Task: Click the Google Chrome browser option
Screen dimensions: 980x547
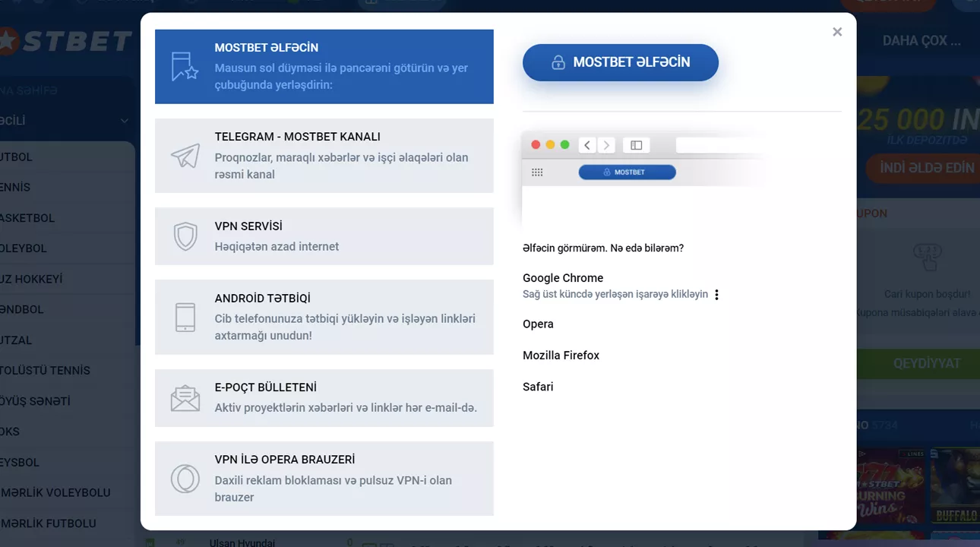Action: point(562,278)
